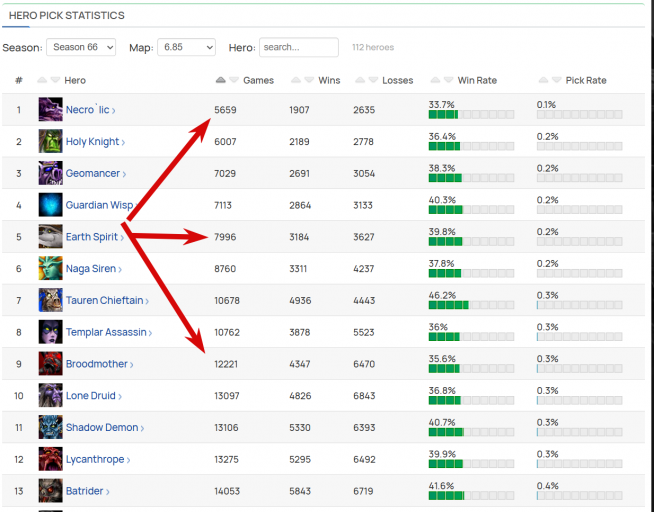Click the Win Rate column header label
The image size is (654, 512).
pyautogui.click(x=477, y=80)
